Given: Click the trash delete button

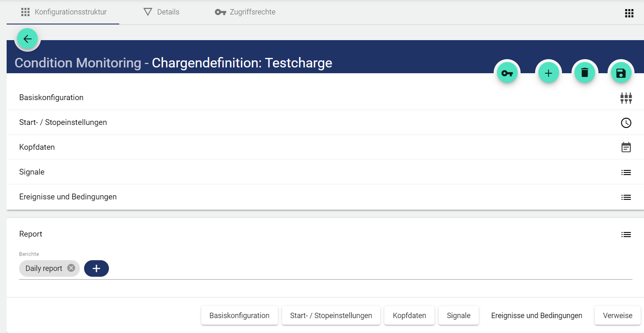Looking at the screenshot, I should coord(584,73).
